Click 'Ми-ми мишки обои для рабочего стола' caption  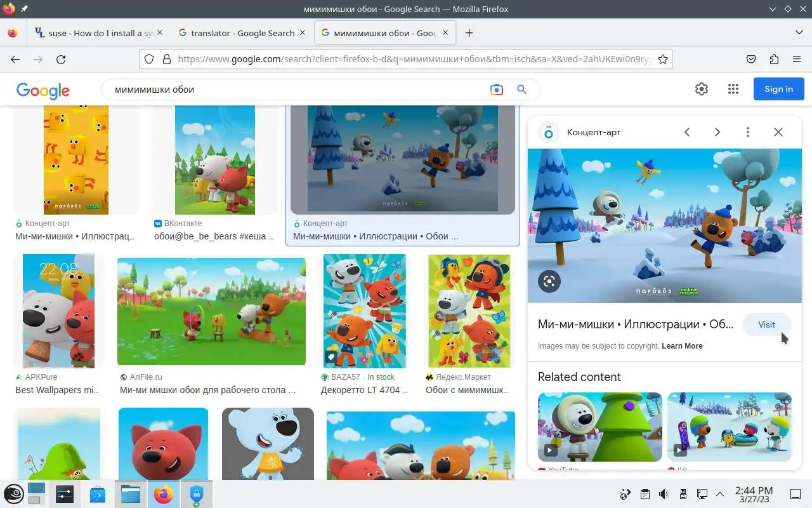[x=208, y=390]
